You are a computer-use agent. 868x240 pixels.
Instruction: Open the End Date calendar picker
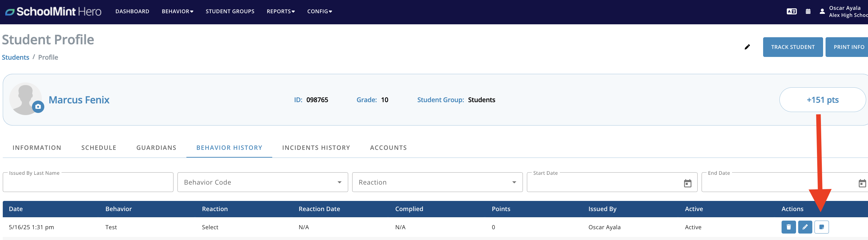click(x=862, y=183)
